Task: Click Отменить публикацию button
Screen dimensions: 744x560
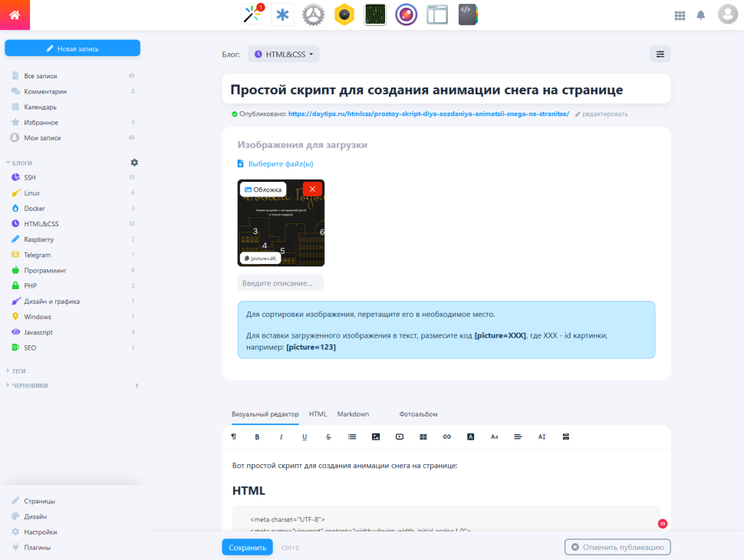Action: coord(617,547)
